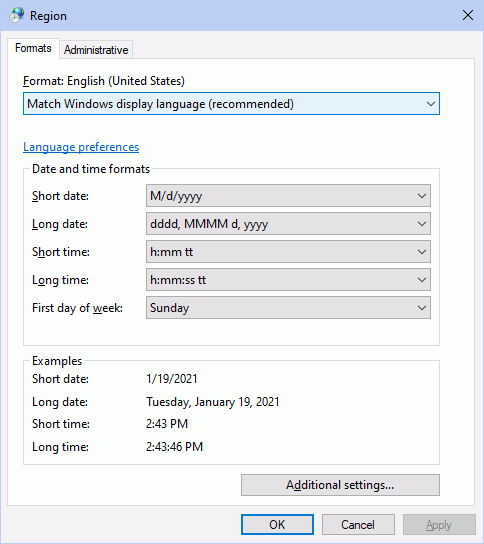This screenshot has height=544, width=484.
Task: Click the Long time dropdown chevron arrow
Action: pyautogui.click(x=422, y=280)
